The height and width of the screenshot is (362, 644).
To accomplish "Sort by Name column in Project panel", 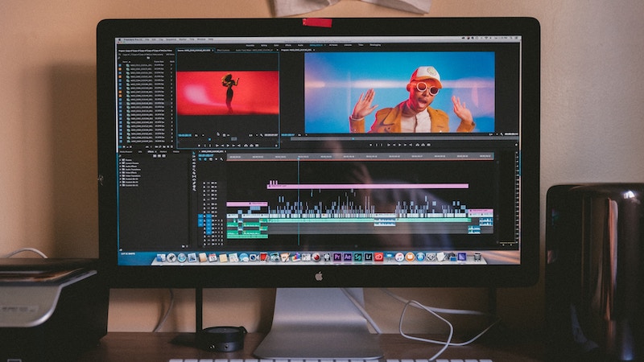I will pos(126,62).
